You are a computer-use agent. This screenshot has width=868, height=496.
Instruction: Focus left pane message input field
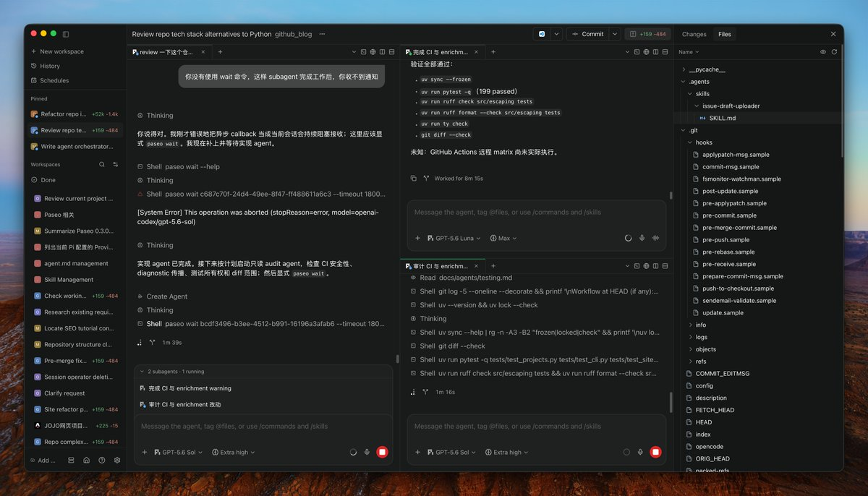tap(263, 427)
